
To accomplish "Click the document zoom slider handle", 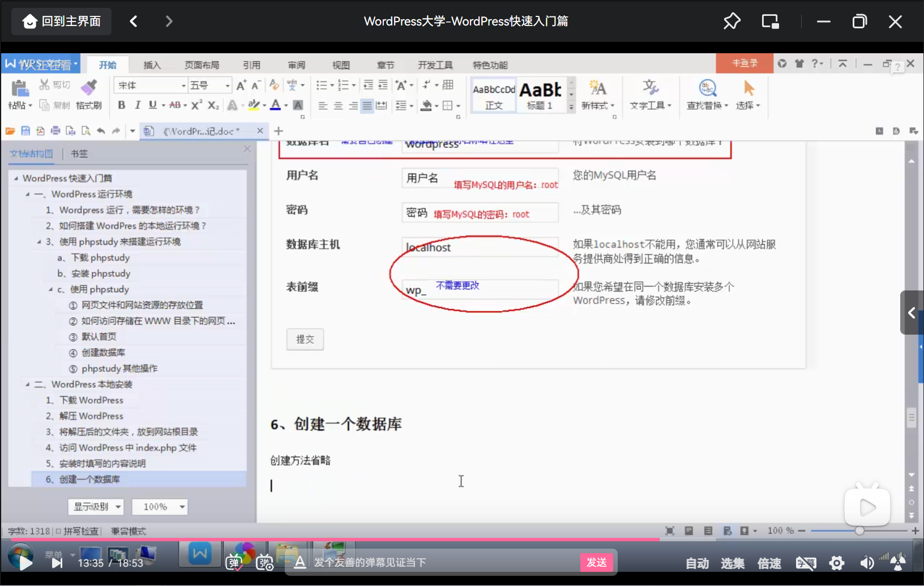I will pos(859,531).
